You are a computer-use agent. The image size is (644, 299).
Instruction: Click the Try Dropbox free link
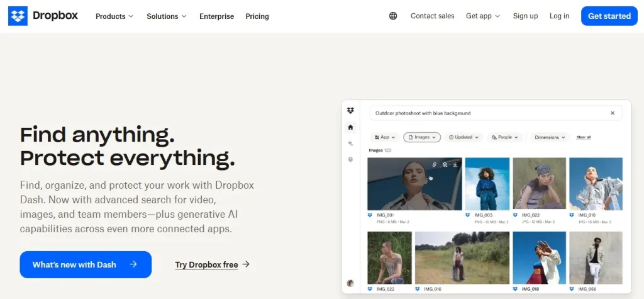point(206,265)
